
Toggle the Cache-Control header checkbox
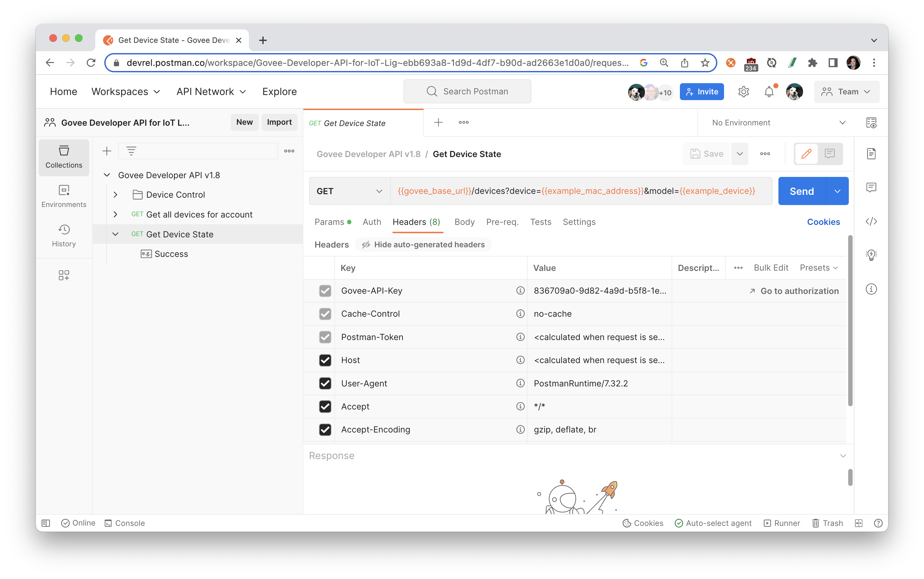point(325,314)
